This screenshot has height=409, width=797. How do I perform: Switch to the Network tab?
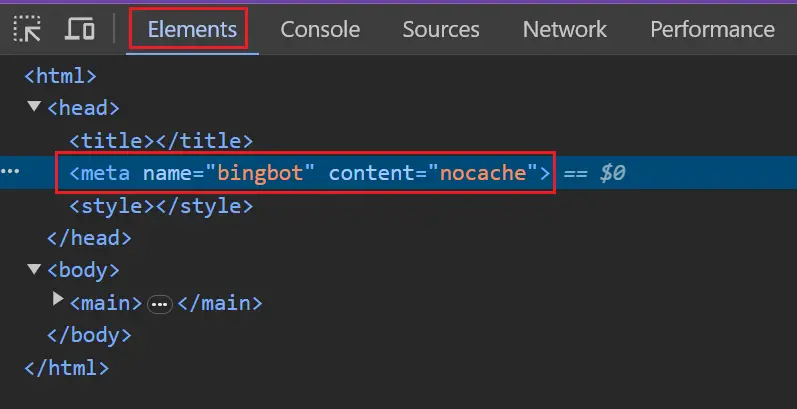point(564,29)
